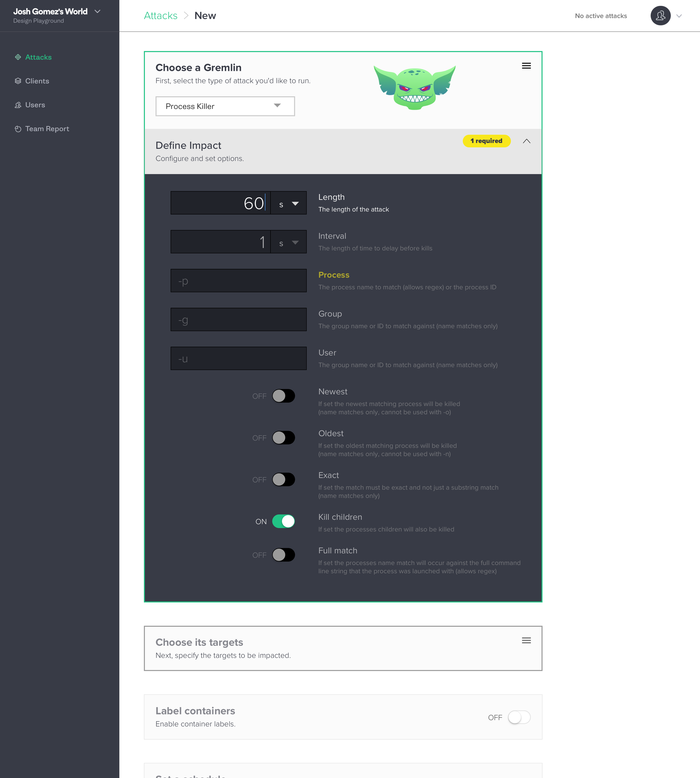The width and height of the screenshot is (700, 778).
Task: Click the Attacks breadcrumb link
Action: pyautogui.click(x=160, y=16)
